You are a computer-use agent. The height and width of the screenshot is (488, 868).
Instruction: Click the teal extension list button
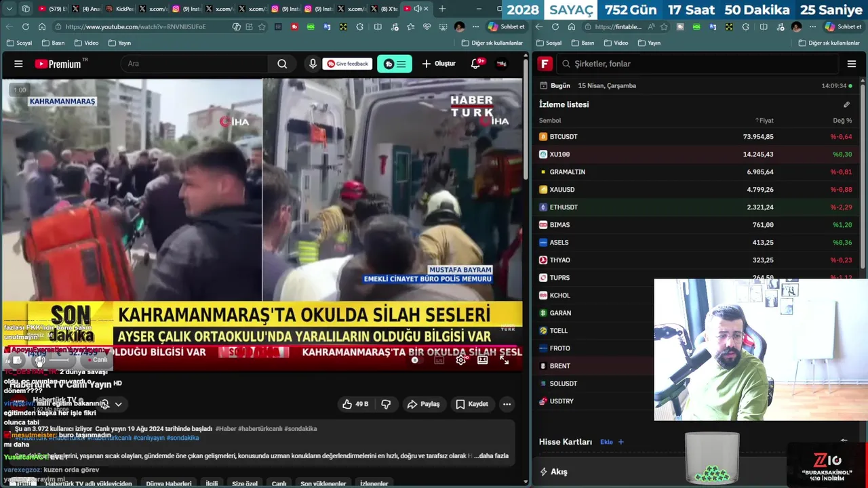coord(394,64)
